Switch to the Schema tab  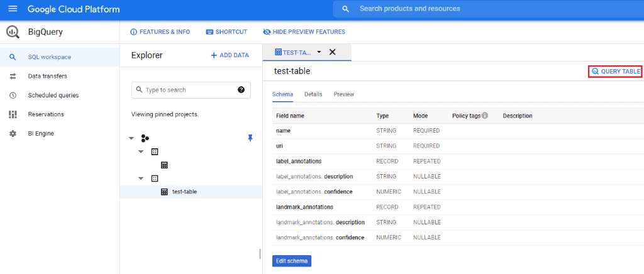tap(282, 94)
